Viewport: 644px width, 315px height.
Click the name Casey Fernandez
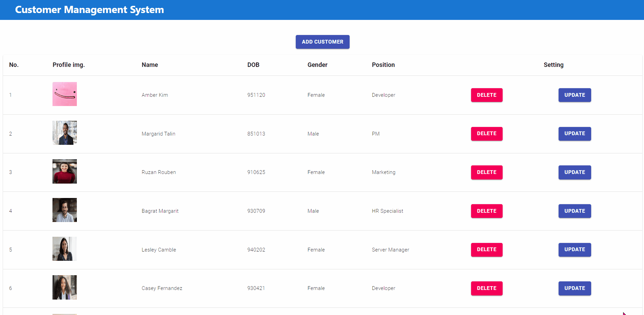(162, 288)
